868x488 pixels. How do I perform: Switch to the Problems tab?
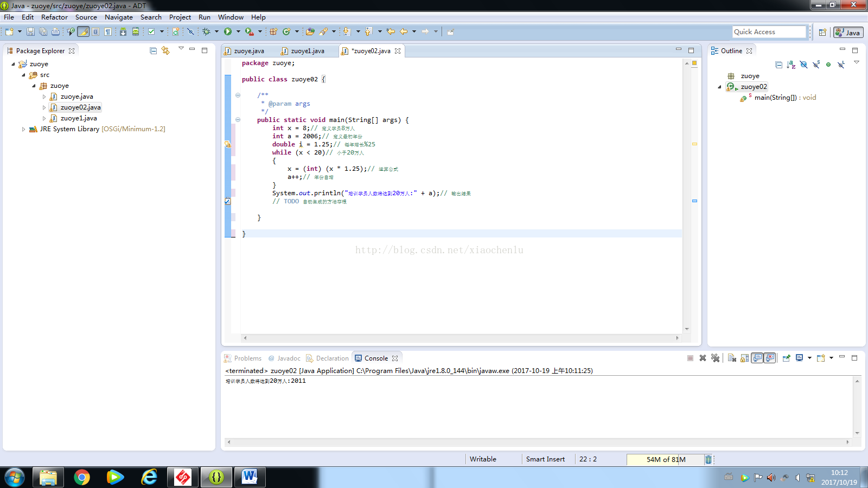point(243,358)
